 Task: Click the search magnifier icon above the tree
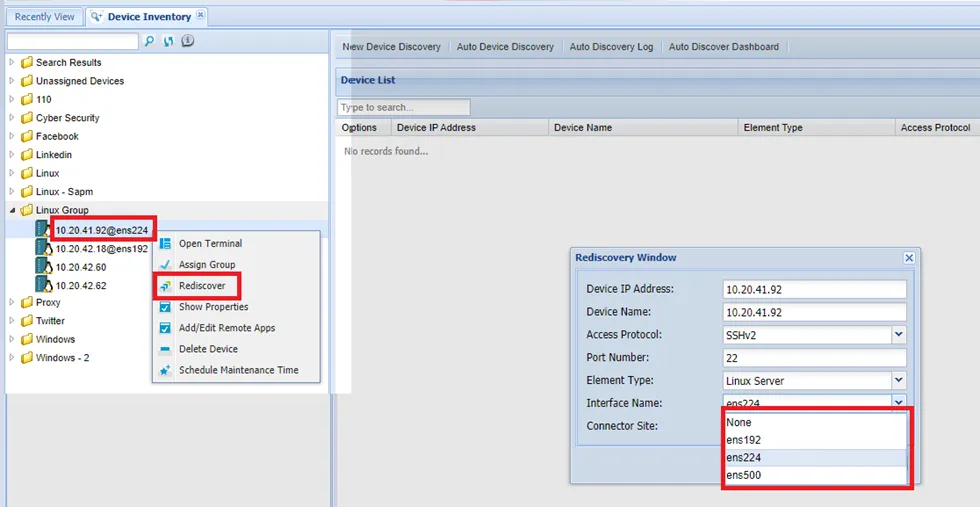tap(149, 41)
